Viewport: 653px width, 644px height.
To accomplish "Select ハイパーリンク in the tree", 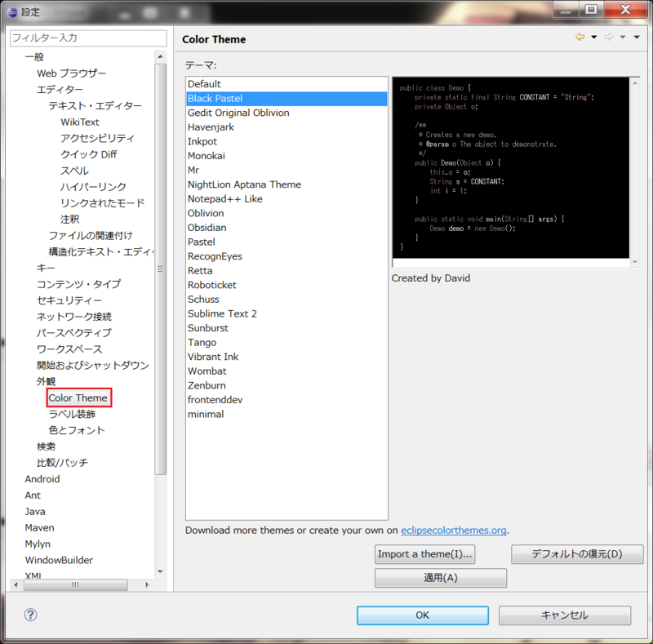I will pos(93,187).
